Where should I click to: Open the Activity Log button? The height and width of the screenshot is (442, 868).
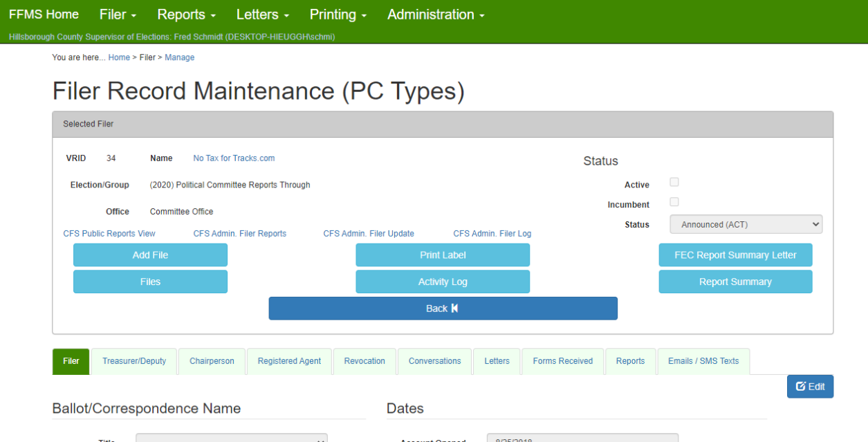[x=443, y=282]
